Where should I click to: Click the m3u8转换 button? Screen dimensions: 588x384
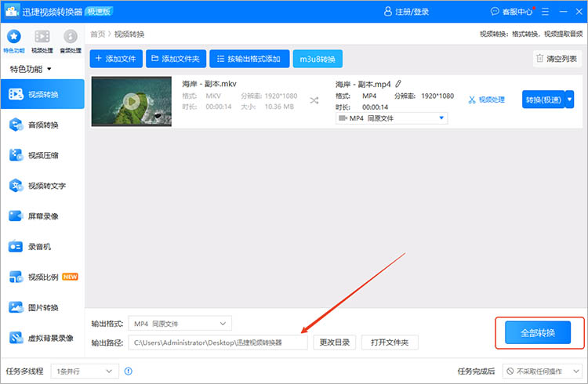click(x=318, y=59)
